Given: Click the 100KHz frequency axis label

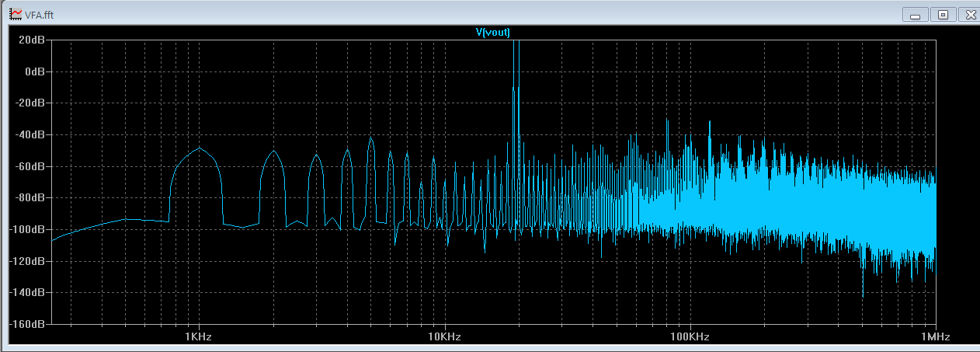Looking at the screenshot, I should (x=690, y=337).
